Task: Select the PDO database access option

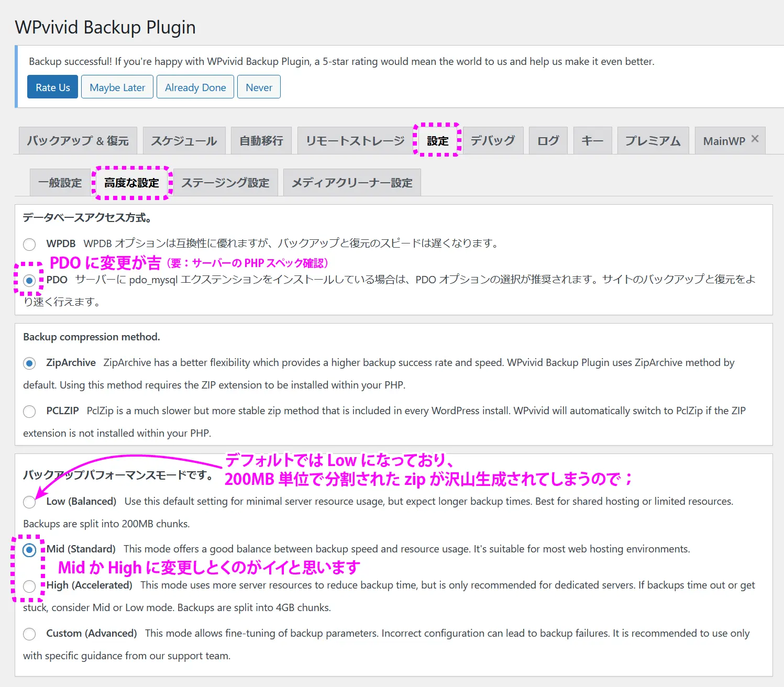Action: click(29, 280)
